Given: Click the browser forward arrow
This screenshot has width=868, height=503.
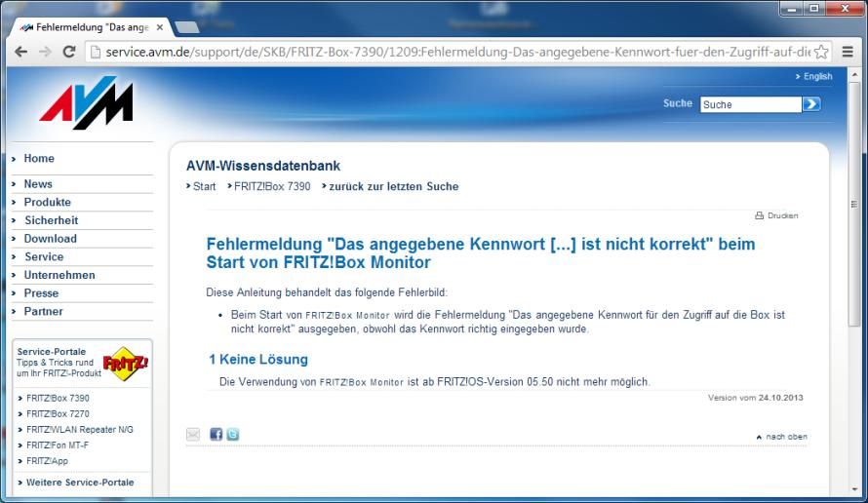Looking at the screenshot, I should [x=45, y=52].
